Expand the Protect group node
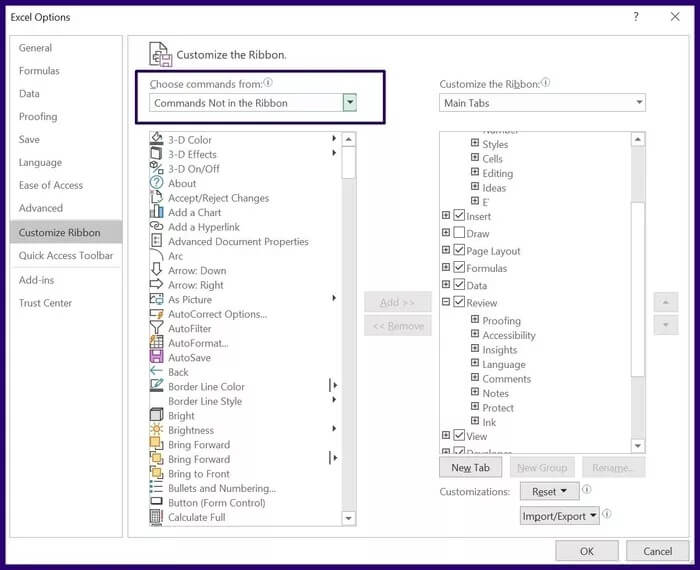Viewport: 700px width, 570px height. [475, 407]
